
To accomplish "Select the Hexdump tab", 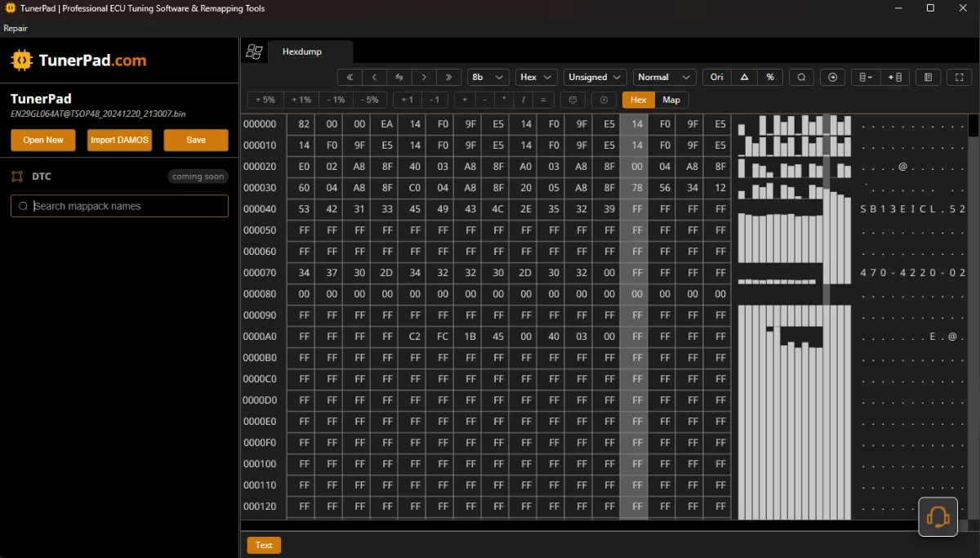I will point(302,51).
